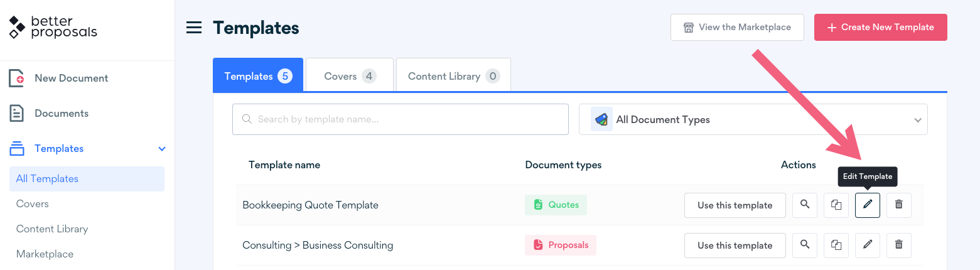
Task: Preview the Bookkeeping Quote Template with magnifier
Action: pyautogui.click(x=804, y=205)
